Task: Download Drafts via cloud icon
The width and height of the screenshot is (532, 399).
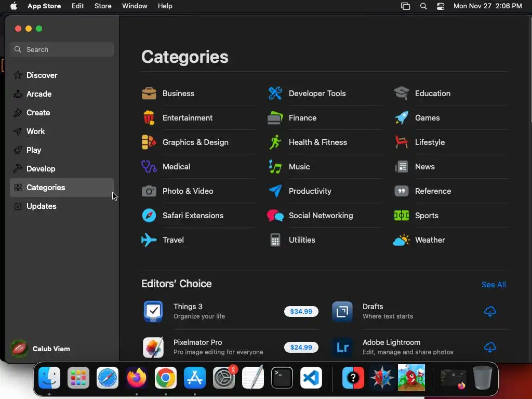Action: (x=490, y=312)
